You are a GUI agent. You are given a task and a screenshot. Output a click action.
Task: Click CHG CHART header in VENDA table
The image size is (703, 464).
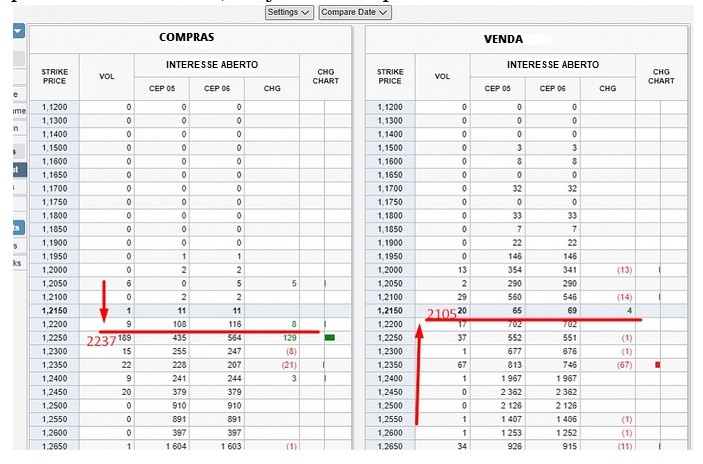click(x=661, y=77)
